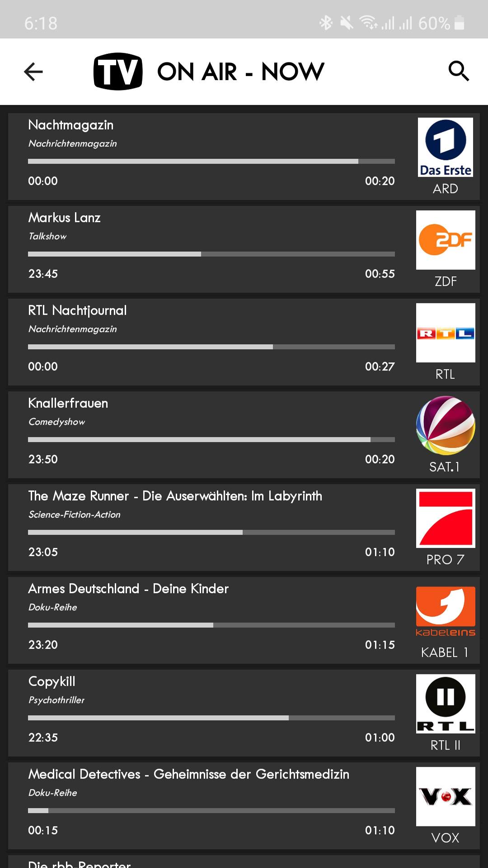Select the Das Erste ARD channel logo

tap(445, 147)
